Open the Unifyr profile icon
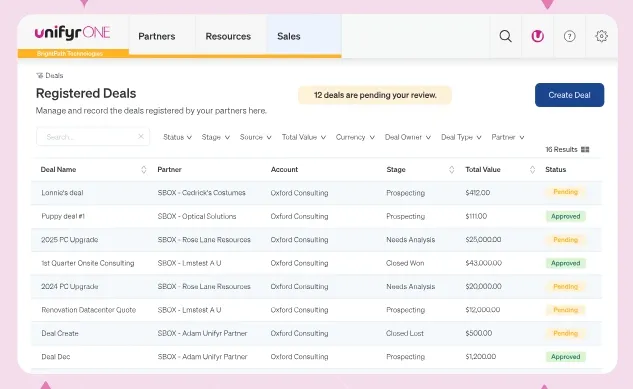633x389 pixels. click(x=537, y=36)
